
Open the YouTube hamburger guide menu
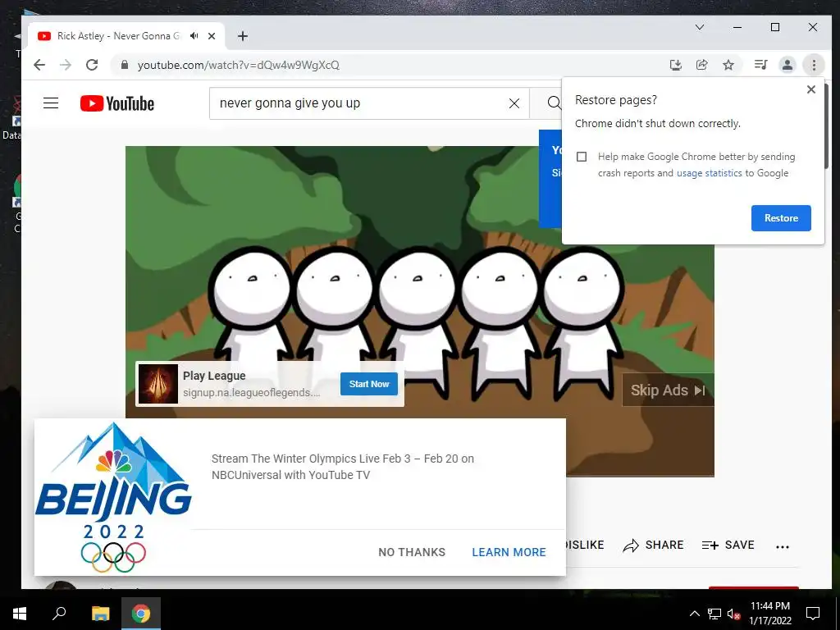pos(51,103)
